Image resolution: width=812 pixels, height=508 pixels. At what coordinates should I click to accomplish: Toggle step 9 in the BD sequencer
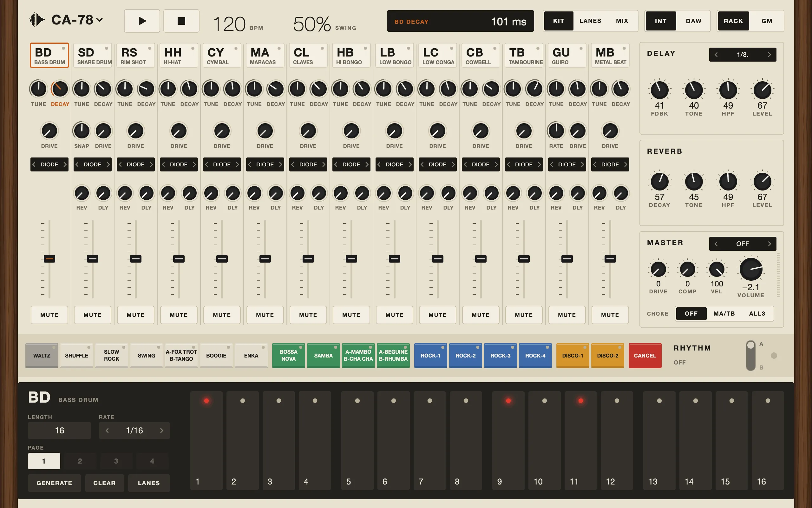pyautogui.click(x=508, y=440)
